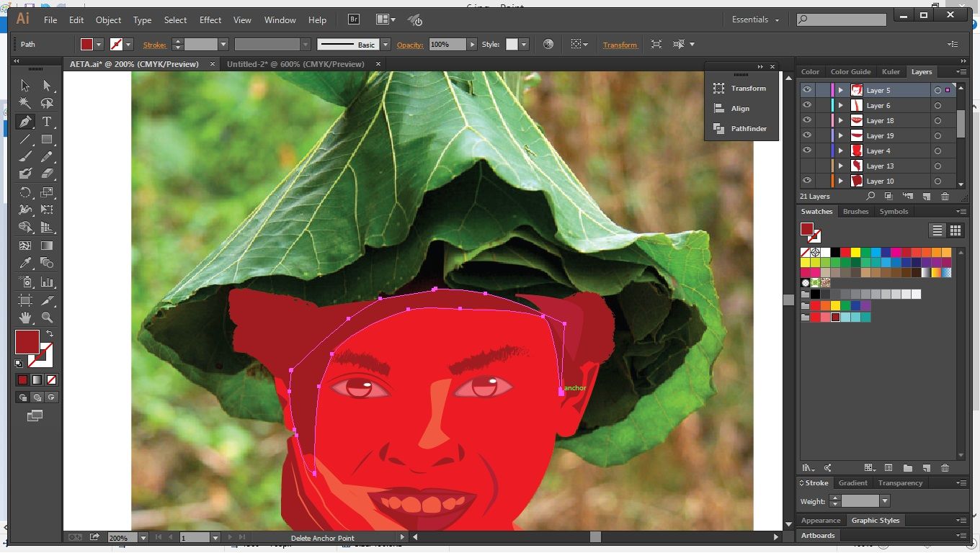Open the Pathfinder floating panel button
Image resolution: width=980 pixels, height=553 pixels.
741,128
